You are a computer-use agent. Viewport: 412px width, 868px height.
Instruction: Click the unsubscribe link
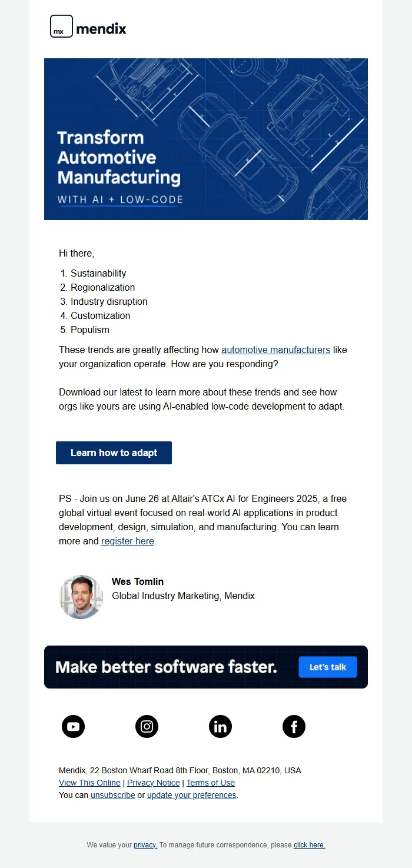(113, 795)
